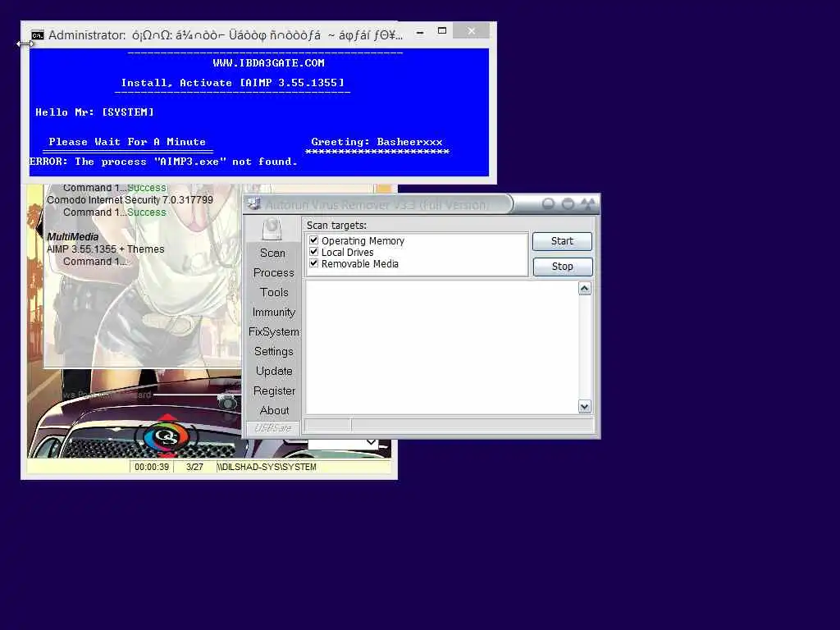Screen dimensions: 840x630
Task: Click the WWW.IBDA3GATE.COM text in console
Action: click(x=268, y=62)
